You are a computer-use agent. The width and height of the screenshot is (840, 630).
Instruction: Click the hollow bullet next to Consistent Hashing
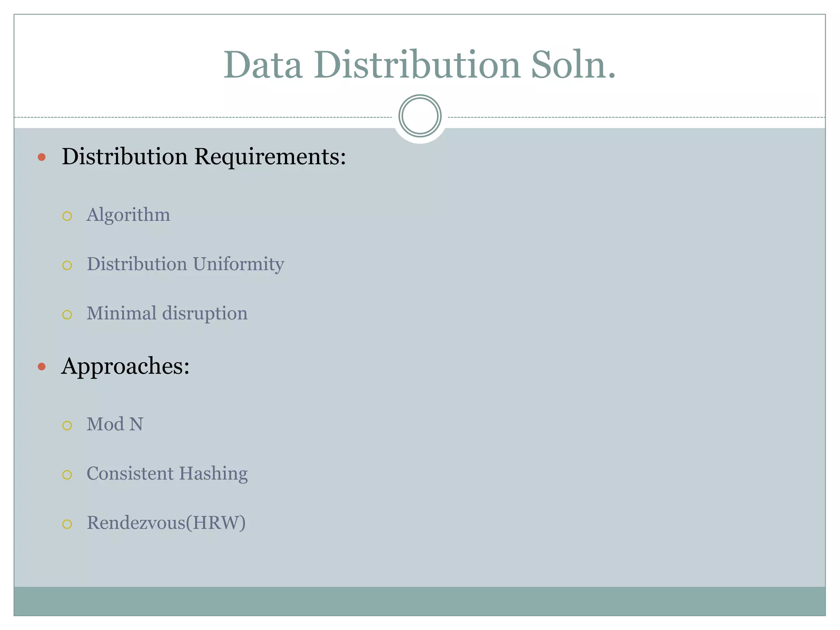point(67,475)
